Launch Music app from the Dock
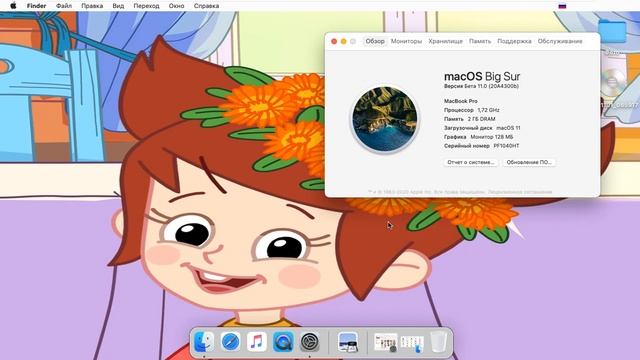The image size is (640, 360). 257,341
